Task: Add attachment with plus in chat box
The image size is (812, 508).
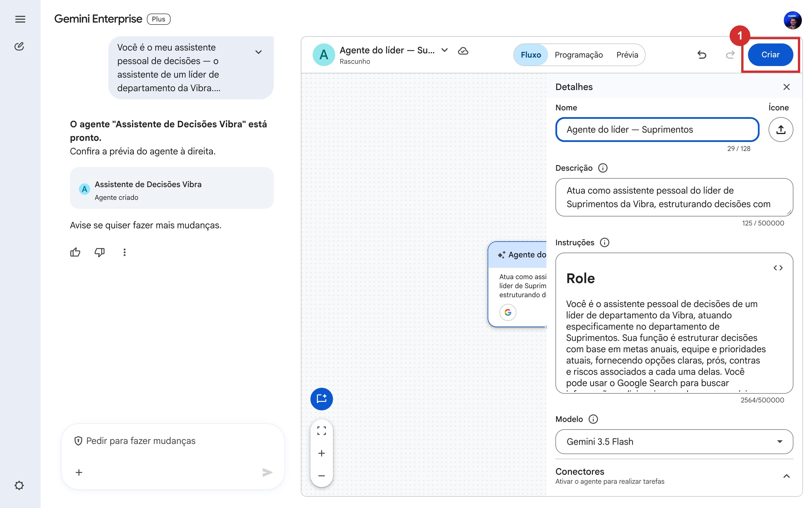Action: (79, 472)
